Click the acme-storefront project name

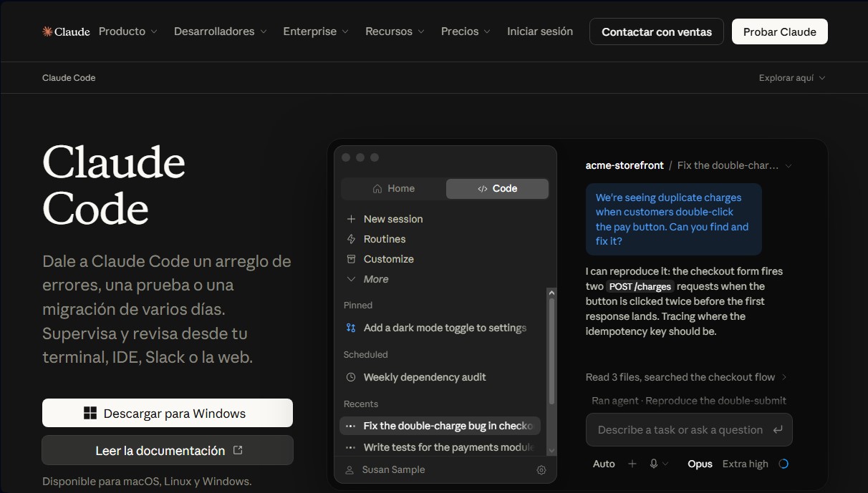point(625,165)
